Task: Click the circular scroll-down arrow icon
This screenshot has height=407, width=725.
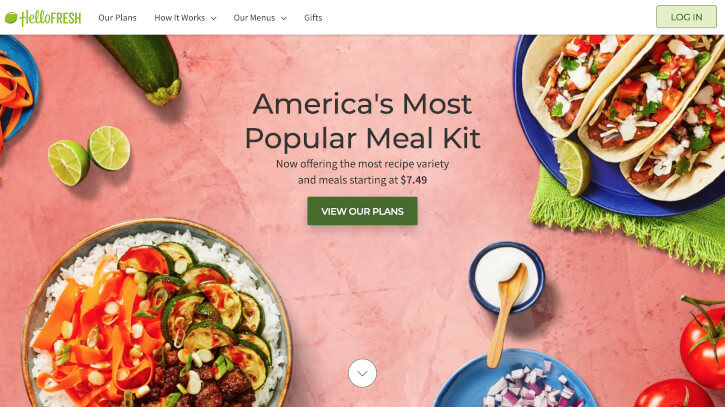Action: click(x=362, y=373)
